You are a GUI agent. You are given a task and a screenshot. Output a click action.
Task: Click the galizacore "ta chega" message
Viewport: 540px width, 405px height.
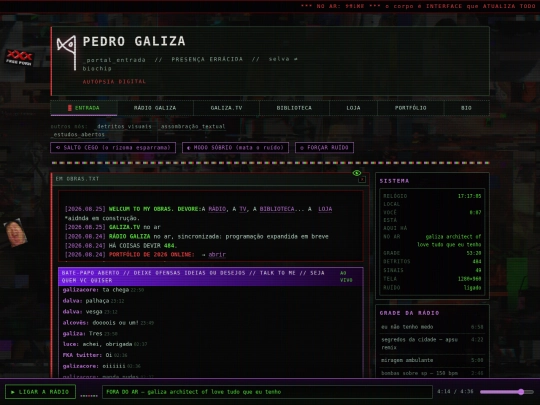pyautogui.click(x=103, y=290)
